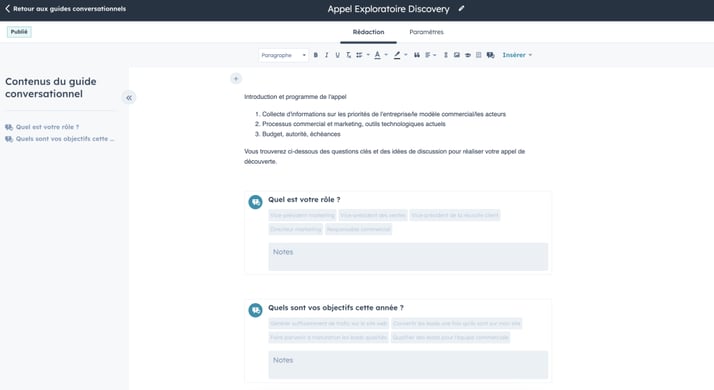Select the Vice-président marketing answer chip
Image resolution: width=714 pixels, height=390 pixels.
coord(302,215)
